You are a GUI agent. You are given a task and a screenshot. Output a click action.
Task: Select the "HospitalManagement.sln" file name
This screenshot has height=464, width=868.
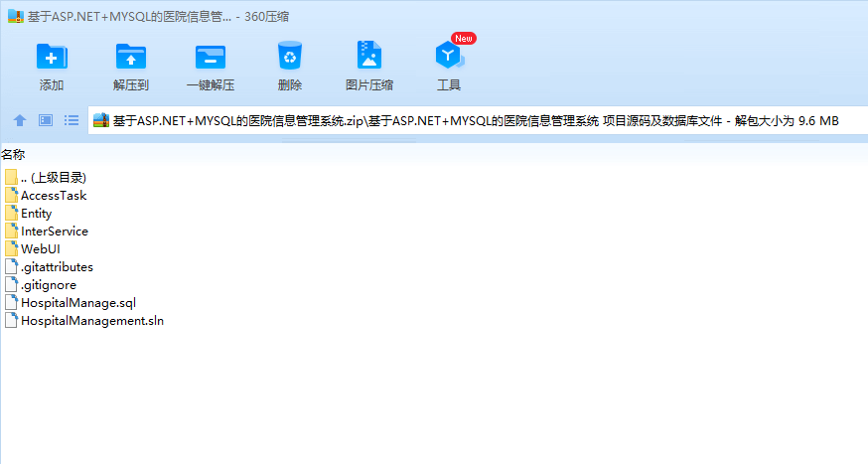click(92, 321)
